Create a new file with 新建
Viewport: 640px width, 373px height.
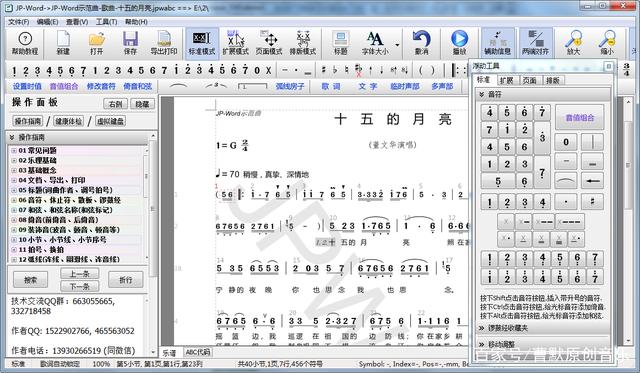[63, 43]
